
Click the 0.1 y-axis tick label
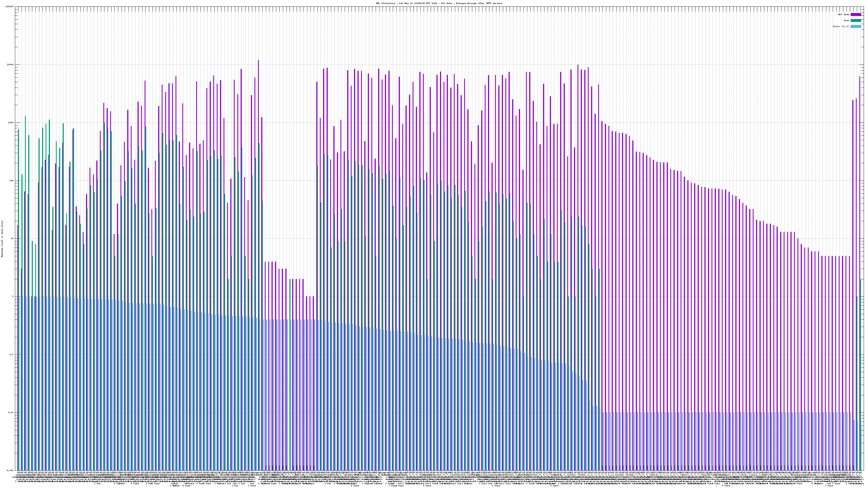tap(12, 354)
